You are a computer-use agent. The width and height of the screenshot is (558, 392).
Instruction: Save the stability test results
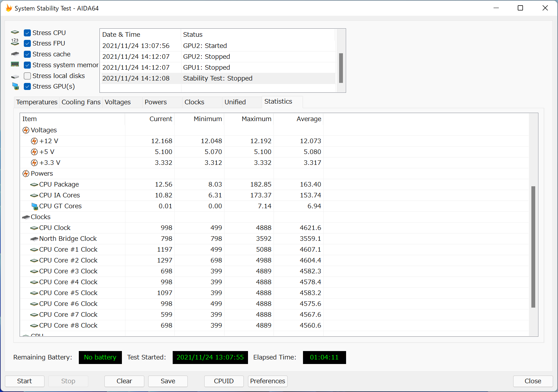point(168,381)
